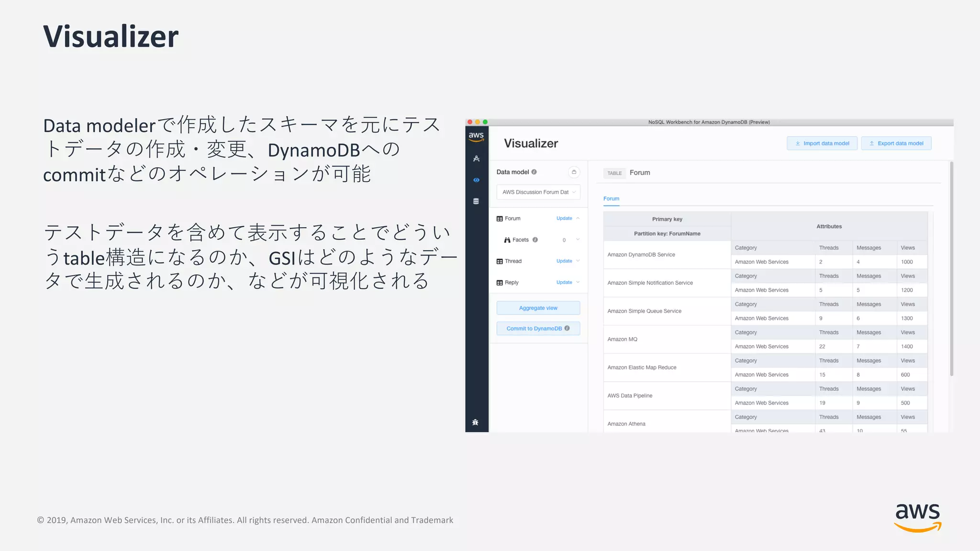Image resolution: width=980 pixels, height=551 pixels.
Task: Click the Facets count value 0
Action: (564, 240)
